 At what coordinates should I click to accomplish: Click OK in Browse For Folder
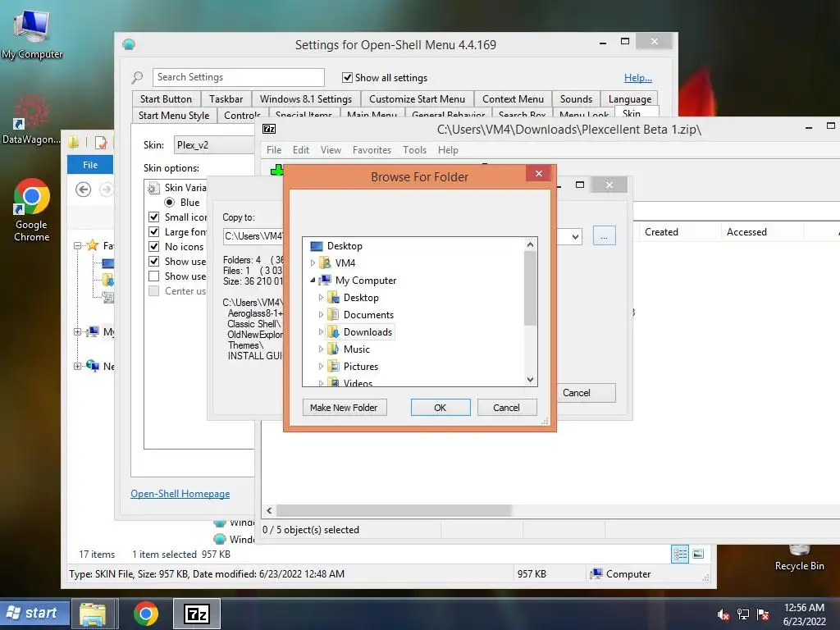pyautogui.click(x=441, y=407)
